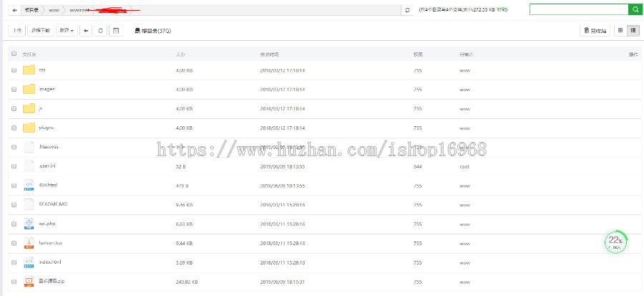Click the 22% circular progress widget
This screenshot has height=296, width=644.
[615, 242]
